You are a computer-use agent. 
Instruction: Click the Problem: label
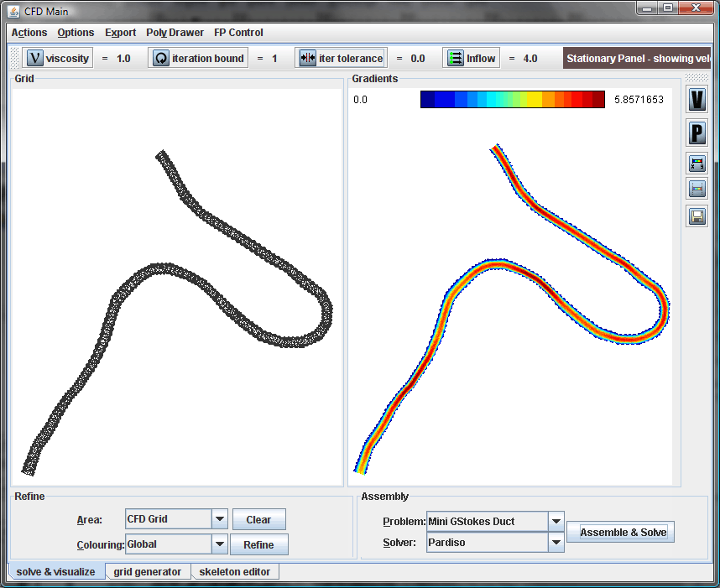pos(404,522)
